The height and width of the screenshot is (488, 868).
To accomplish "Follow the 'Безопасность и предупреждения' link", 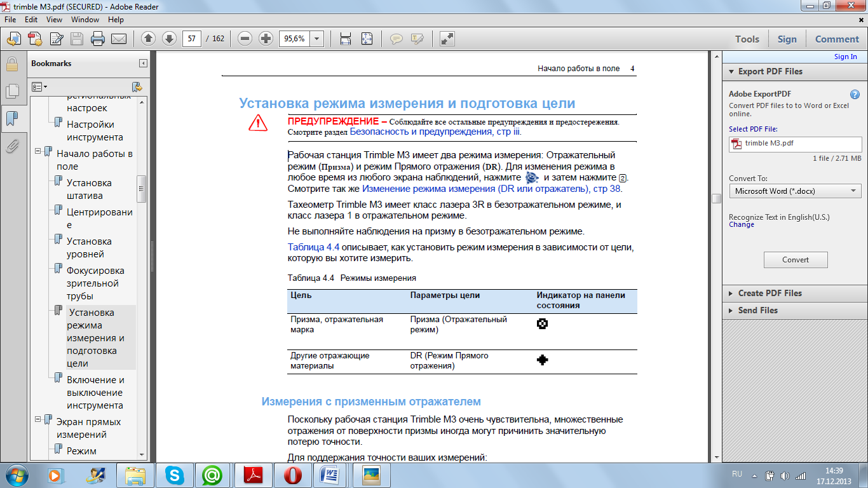I will tap(435, 132).
